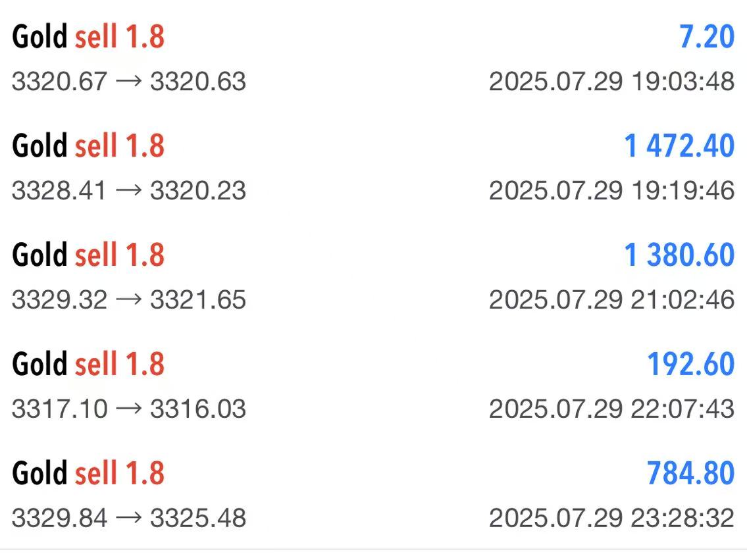Select the timestamp 2025.07.29 23:28:32
The height and width of the screenshot is (560, 747).
click(x=611, y=518)
